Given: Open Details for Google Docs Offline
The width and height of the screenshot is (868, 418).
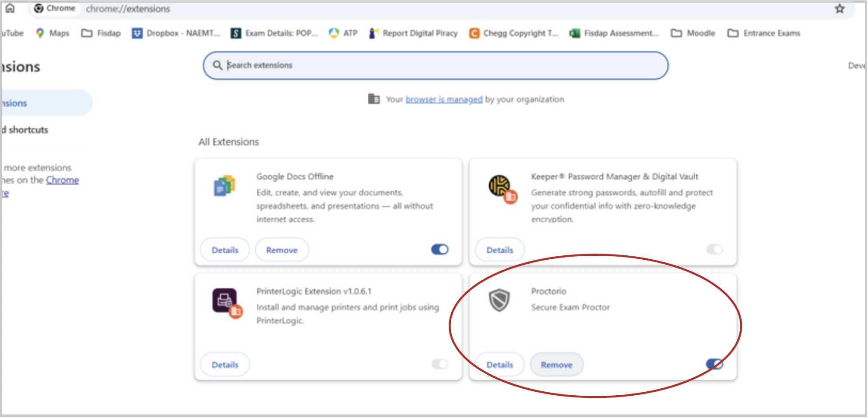Looking at the screenshot, I should [x=225, y=250].
